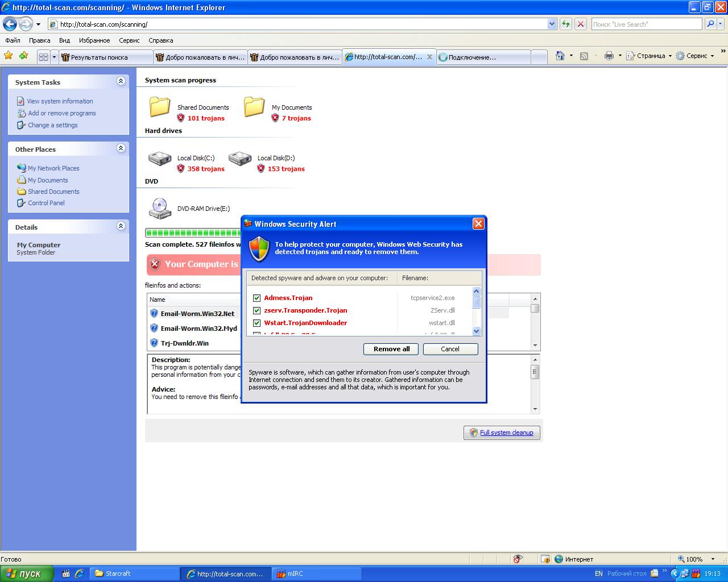Click the shield icon in Windows Security Alert

[259, 249]
